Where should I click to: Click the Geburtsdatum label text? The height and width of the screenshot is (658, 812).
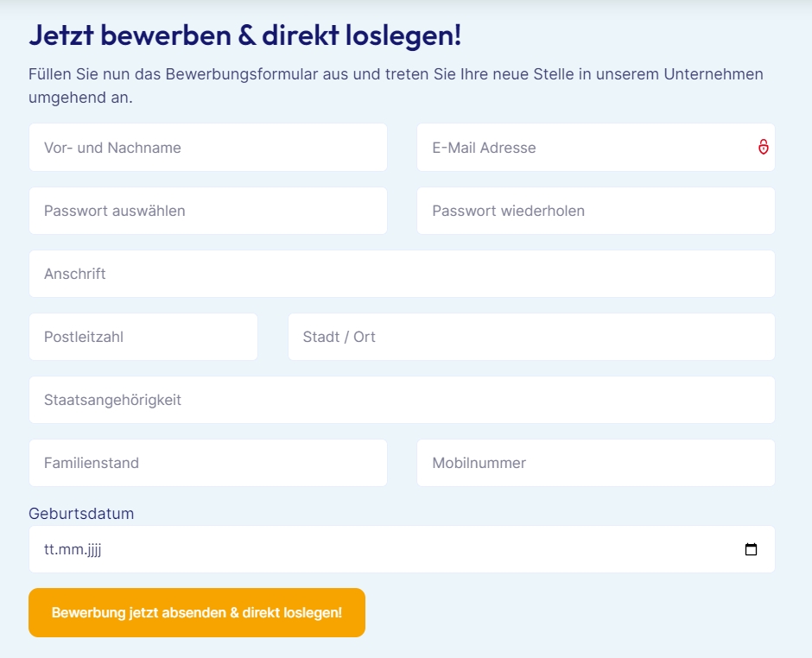click(81, 514)
